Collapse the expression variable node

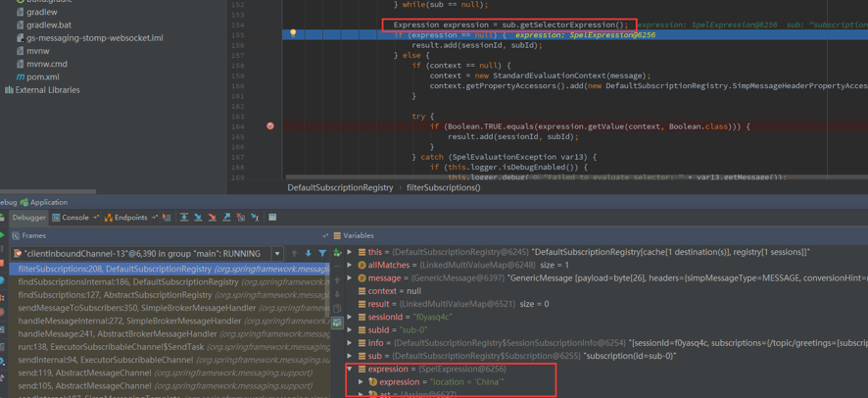pos(350,370)
